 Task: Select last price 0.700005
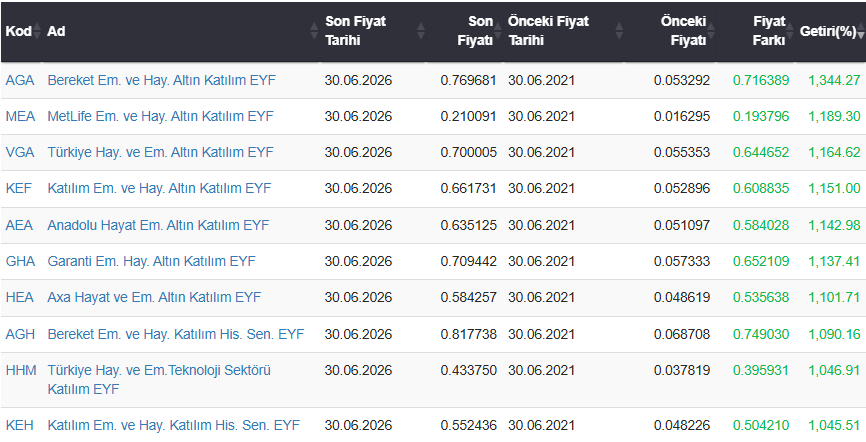[468, 152]
